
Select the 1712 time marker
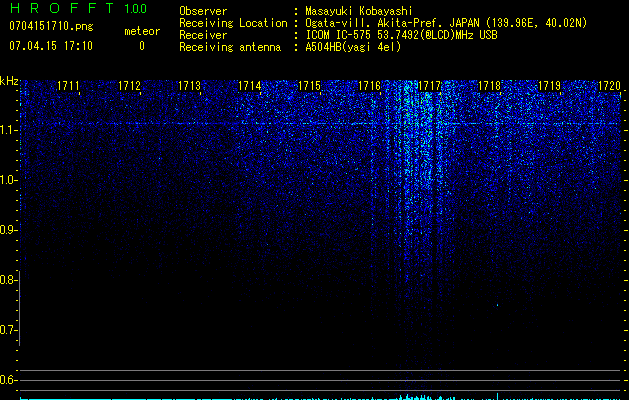tap(129, 86)
